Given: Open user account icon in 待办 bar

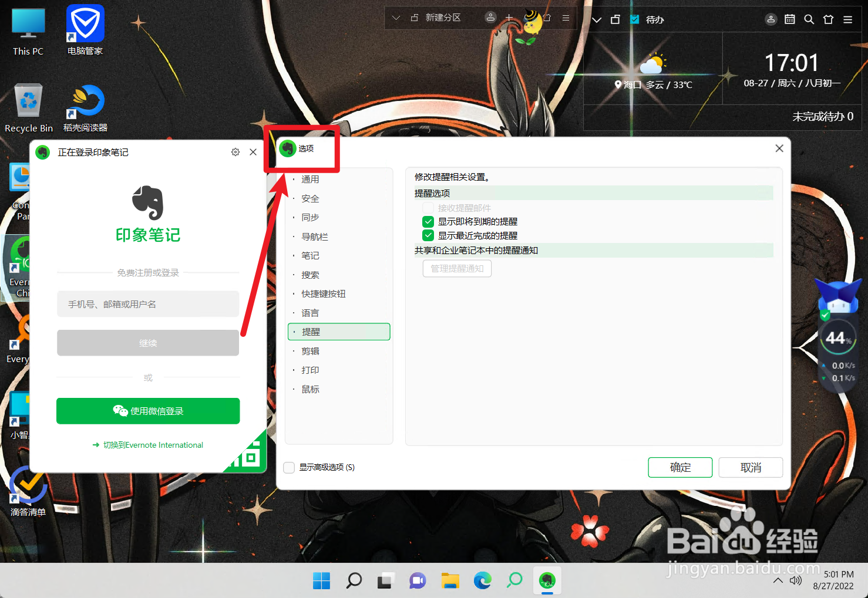Looking at the screenshot, I should [771, 19].
